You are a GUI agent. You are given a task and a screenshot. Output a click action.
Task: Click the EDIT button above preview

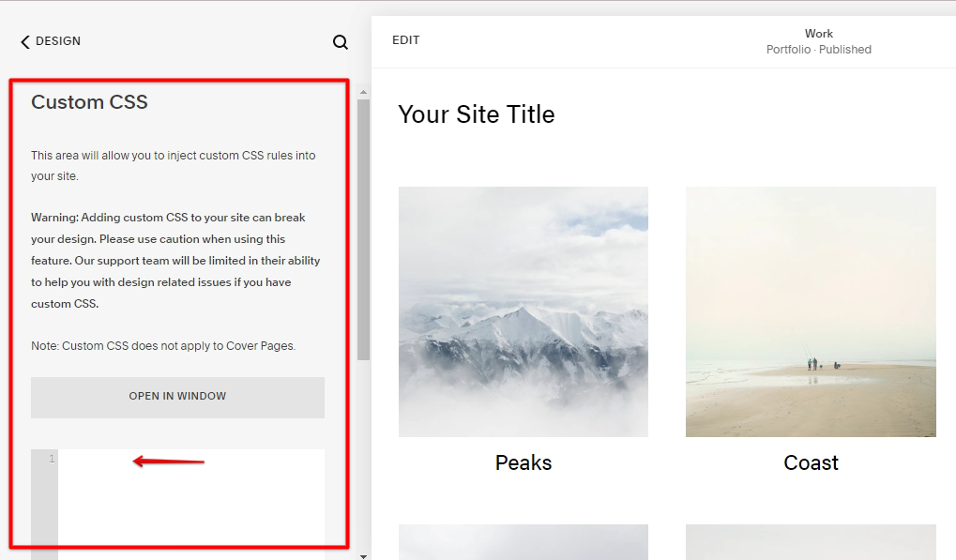click(x=405, y=40)
